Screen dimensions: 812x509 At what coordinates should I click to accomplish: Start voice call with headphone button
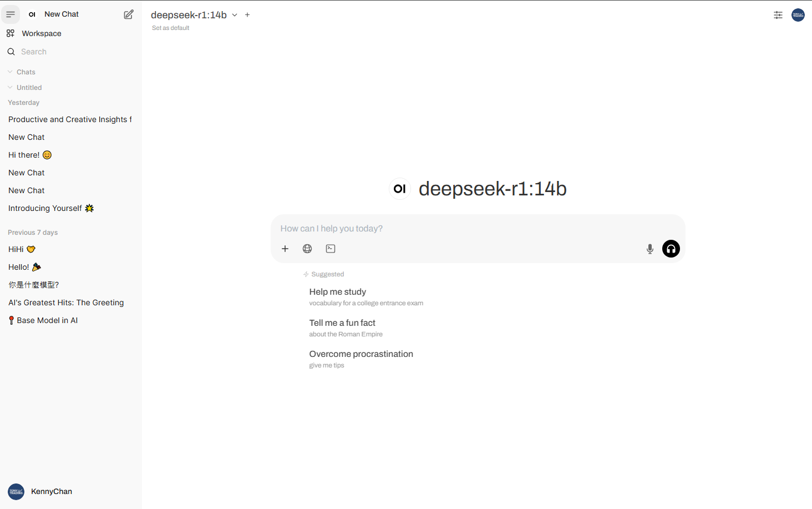tap(671, 249)
